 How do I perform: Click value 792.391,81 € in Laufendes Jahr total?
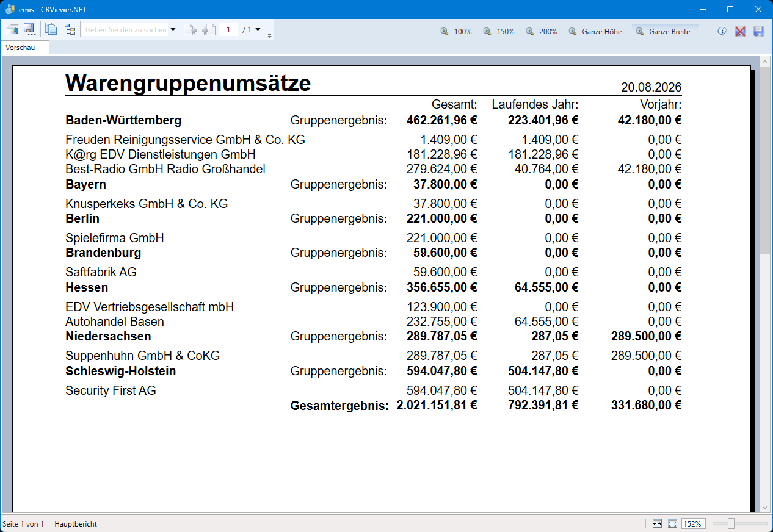click(543, 405)
